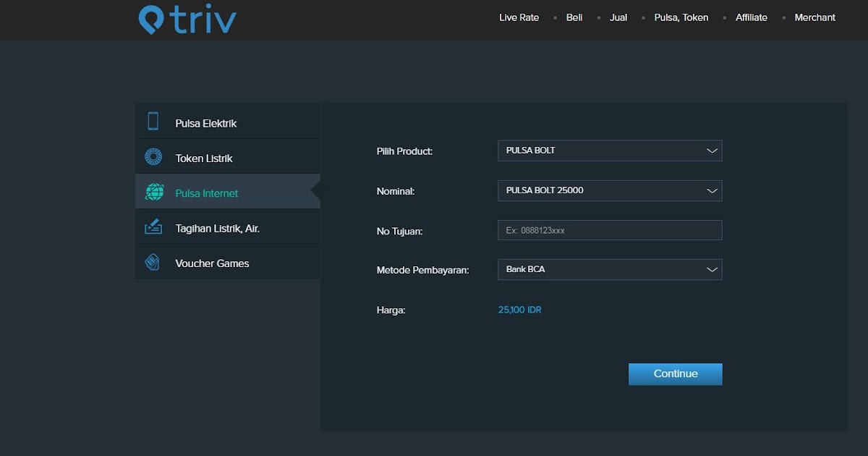Screen dimensions: 868x456
Task: Open Tagihan Listrik, Air. tab
Action: [227, 227]
